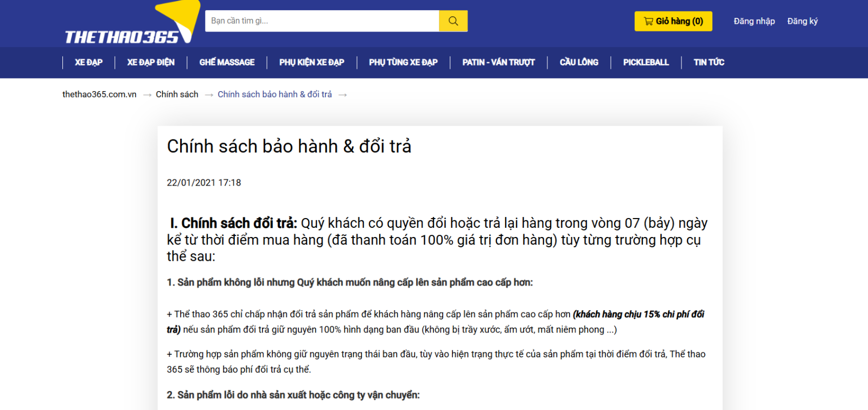This screenshot has width=868, height=410.
Task: Click the Chính sách breadcrumb link
Action: pyautogui.click(x=177, y=94)
